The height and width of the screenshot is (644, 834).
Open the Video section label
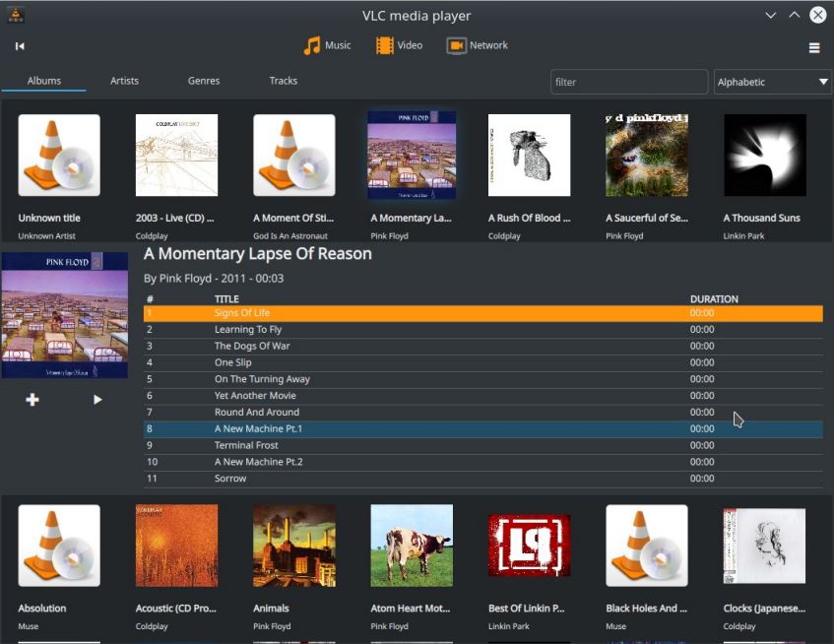click(410, 45)
